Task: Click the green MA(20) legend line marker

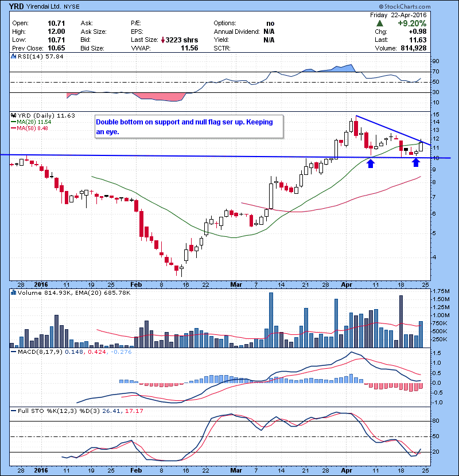Action: pyautogui.click(x=13, y=122)
